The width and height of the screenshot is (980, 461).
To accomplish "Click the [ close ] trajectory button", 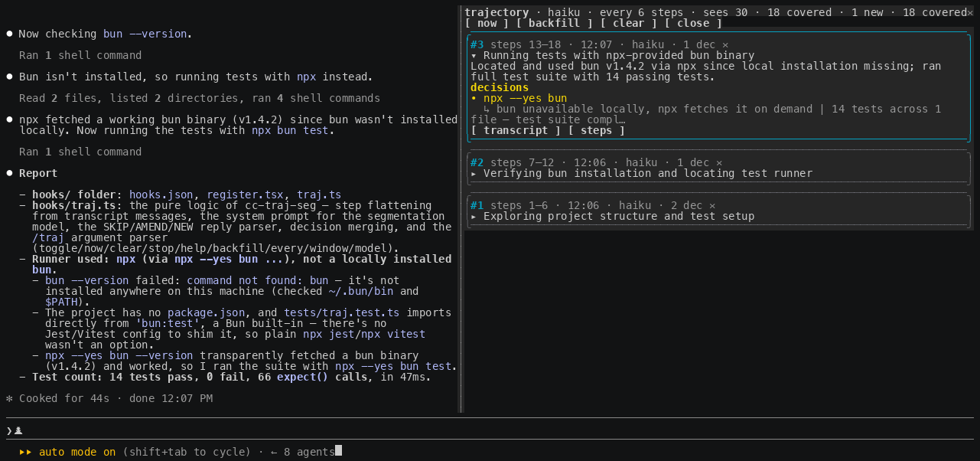I will click(692, 23).
